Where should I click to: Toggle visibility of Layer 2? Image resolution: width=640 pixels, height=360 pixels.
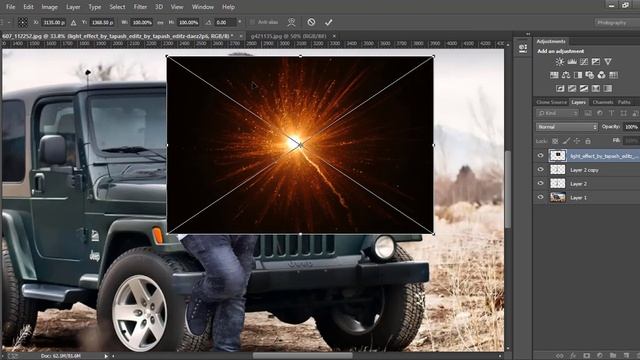(x=540, y=183)
